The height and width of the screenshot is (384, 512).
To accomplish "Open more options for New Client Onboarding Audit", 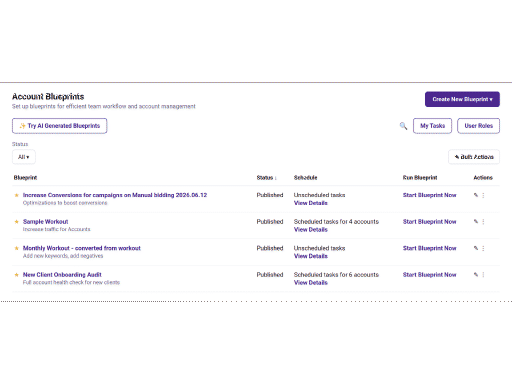I will point(483,275).
